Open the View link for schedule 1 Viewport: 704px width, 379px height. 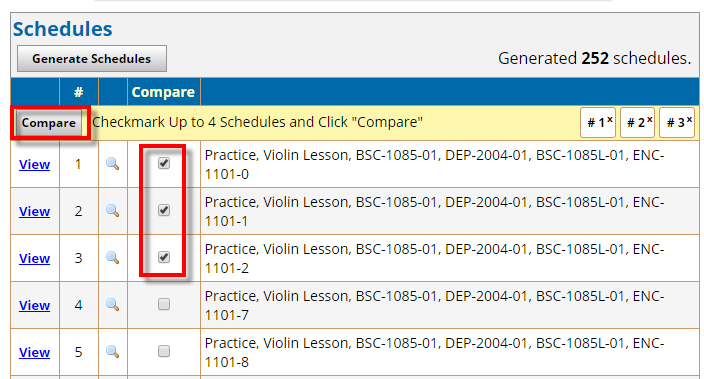[x=35, y=164]
